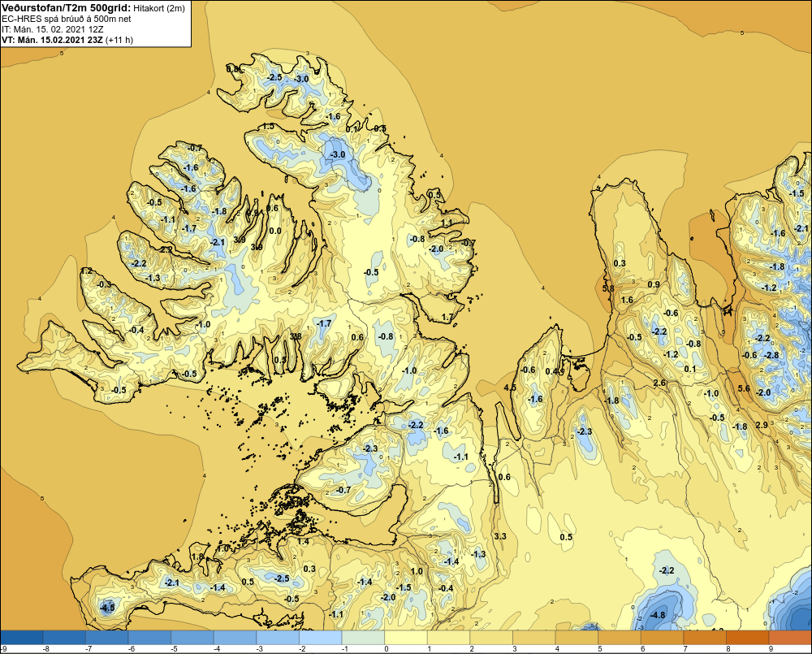The image size is (812, 654).
Task: Click the 'Hitakort (2m)' header label
Action: coord(158,8)
